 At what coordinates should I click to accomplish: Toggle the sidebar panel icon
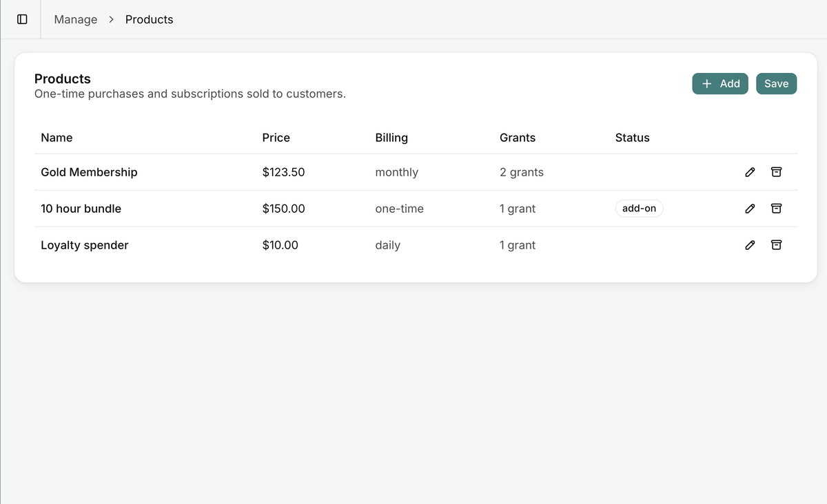[22, 19]
